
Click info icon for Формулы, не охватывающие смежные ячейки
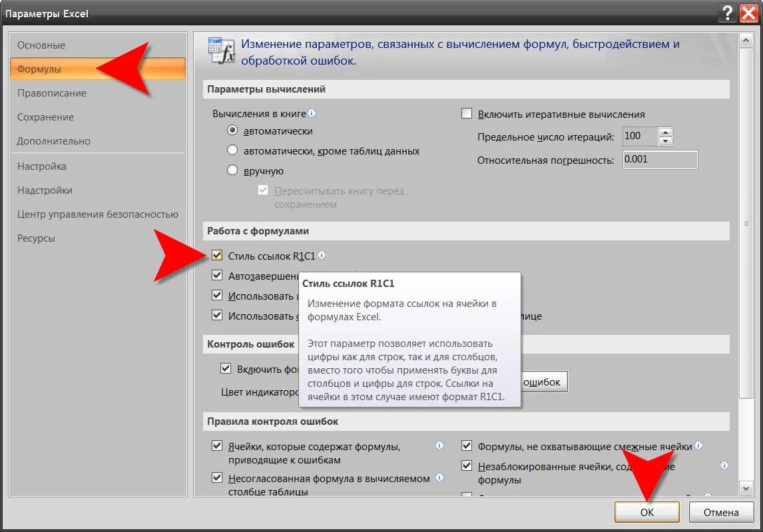(x=698, y=445)
